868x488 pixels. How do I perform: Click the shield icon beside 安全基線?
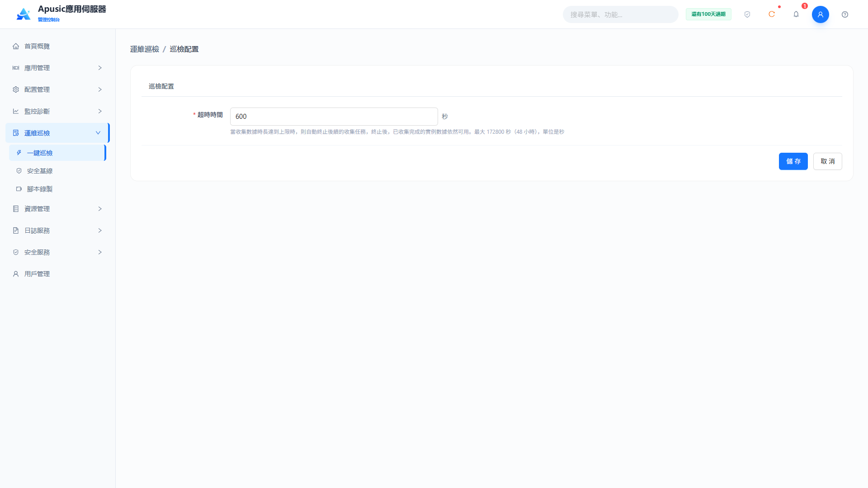click(19, 171)
